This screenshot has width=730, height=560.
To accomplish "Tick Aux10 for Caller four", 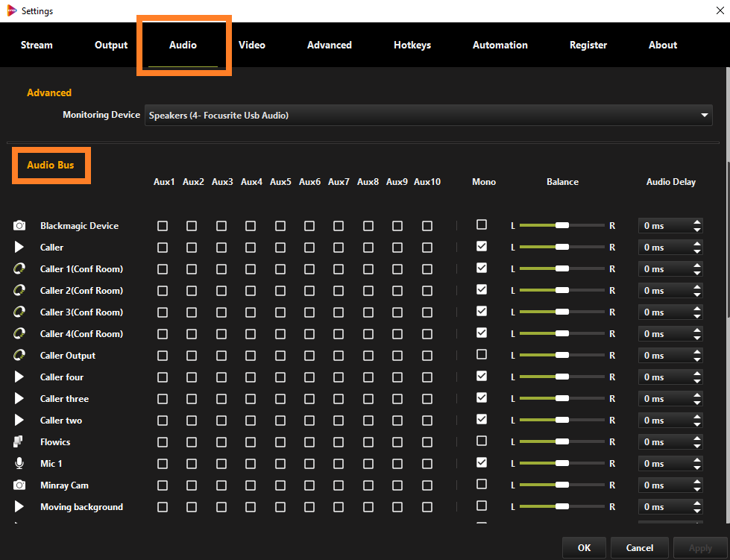I will pos(427,377).
